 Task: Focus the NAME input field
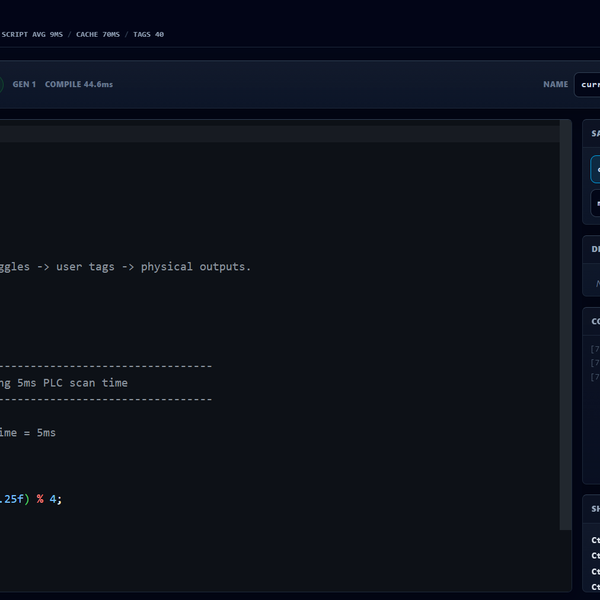tap(587, 85)
